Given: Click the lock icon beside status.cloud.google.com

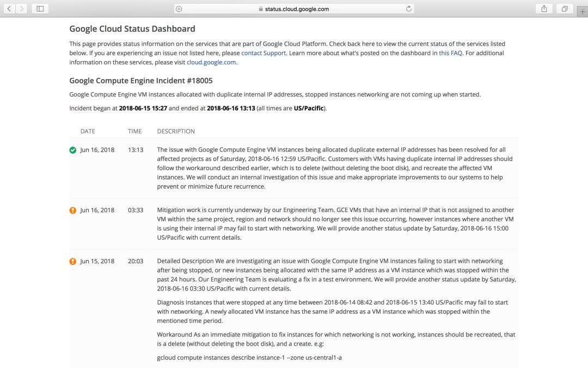Looking at the screenshot, I should (261, 9).
